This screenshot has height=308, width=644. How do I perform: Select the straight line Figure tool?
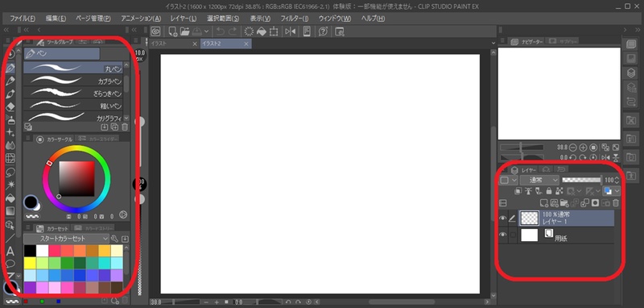(10, 238)
